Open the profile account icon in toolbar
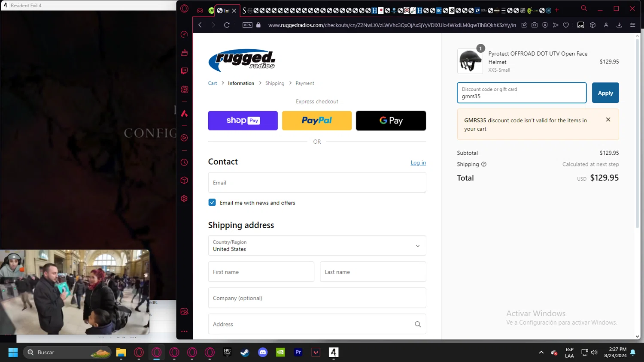Image resolution: width=644 pixels, height=362 pixels. click(x=606, y=25)
